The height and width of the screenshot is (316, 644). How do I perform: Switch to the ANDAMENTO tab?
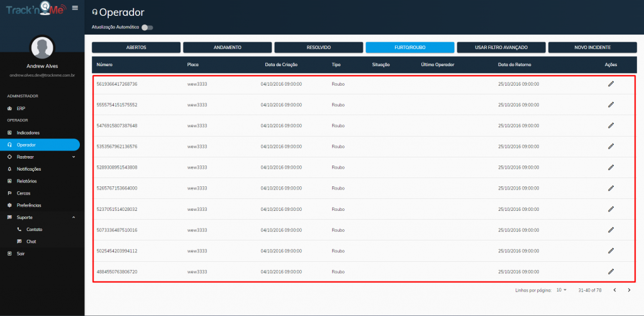click(x=227, y=47)
